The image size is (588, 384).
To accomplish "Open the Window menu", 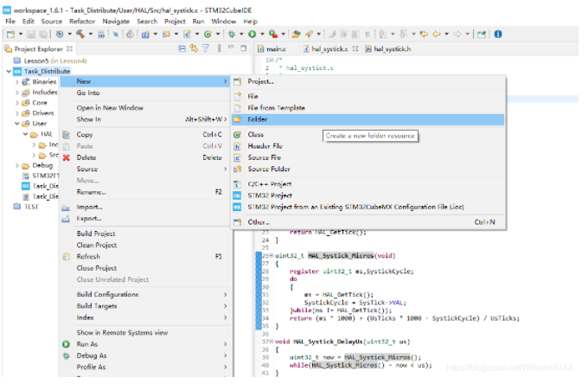I will (x=223, y=22).
